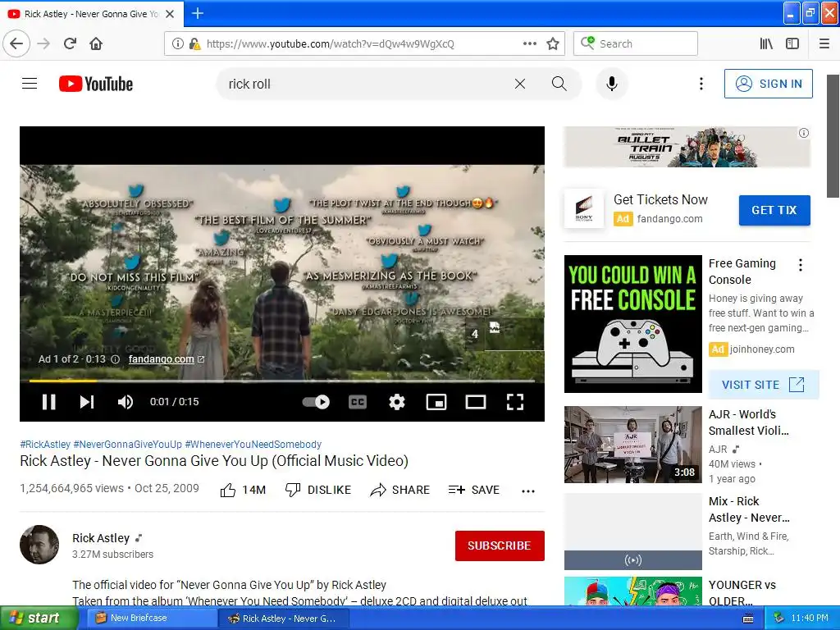
Task: Click the forward navigation arrow
Action: pyautogui.click(x=43, y=43)
